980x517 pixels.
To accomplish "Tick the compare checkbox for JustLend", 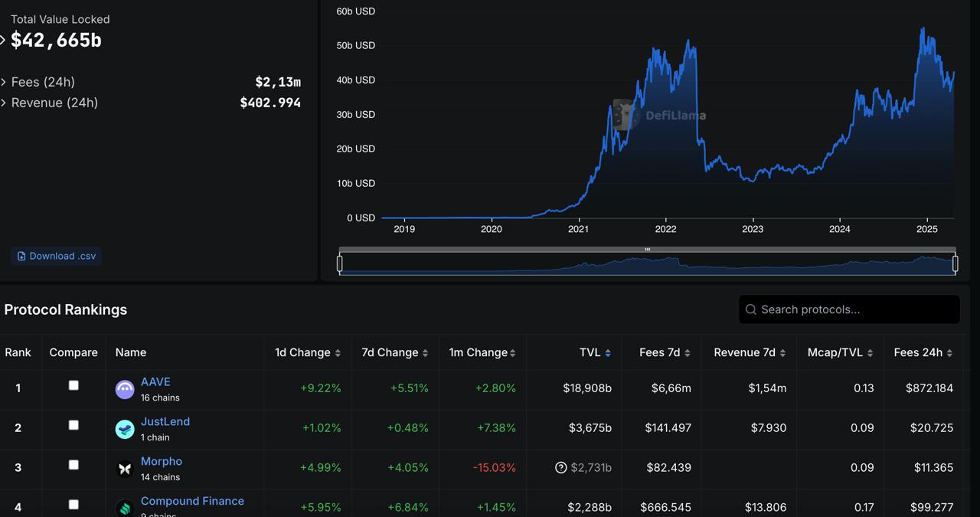I will 73,425.
